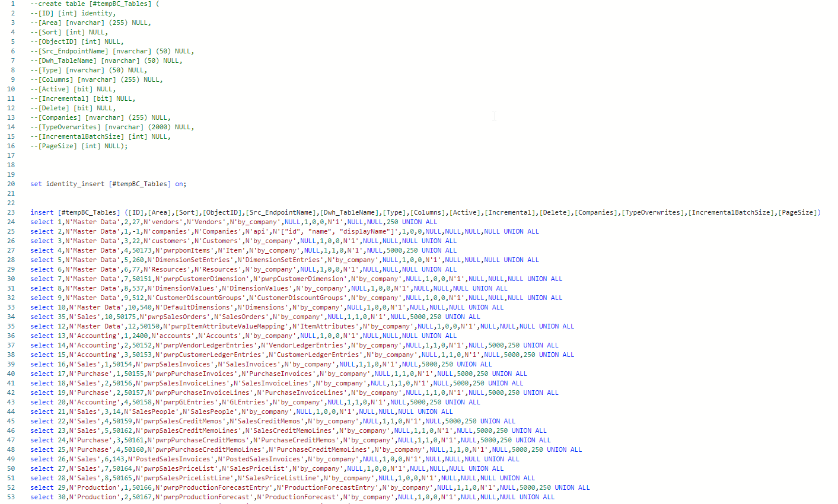Click the '--[Active] [bit] NULL,' comment
The height and width of the screenshot is (504, 838).
click(x=73, y=89)
